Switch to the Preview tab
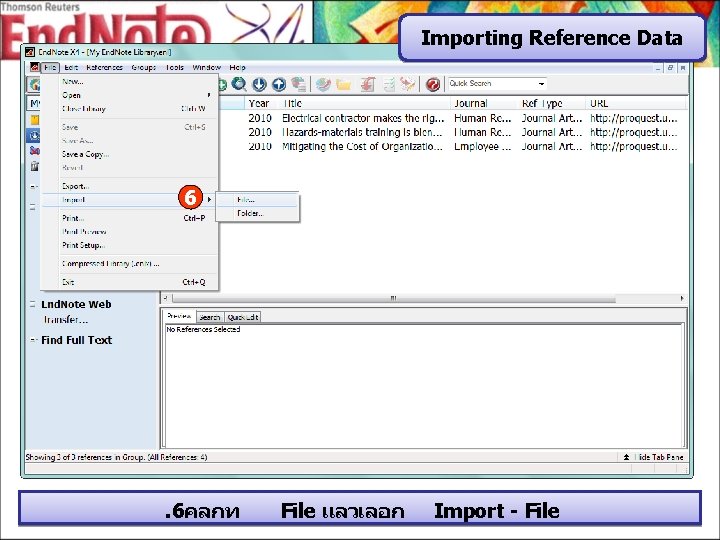The width and height of the screenshot is (720, 540). [x=179, y=316]
